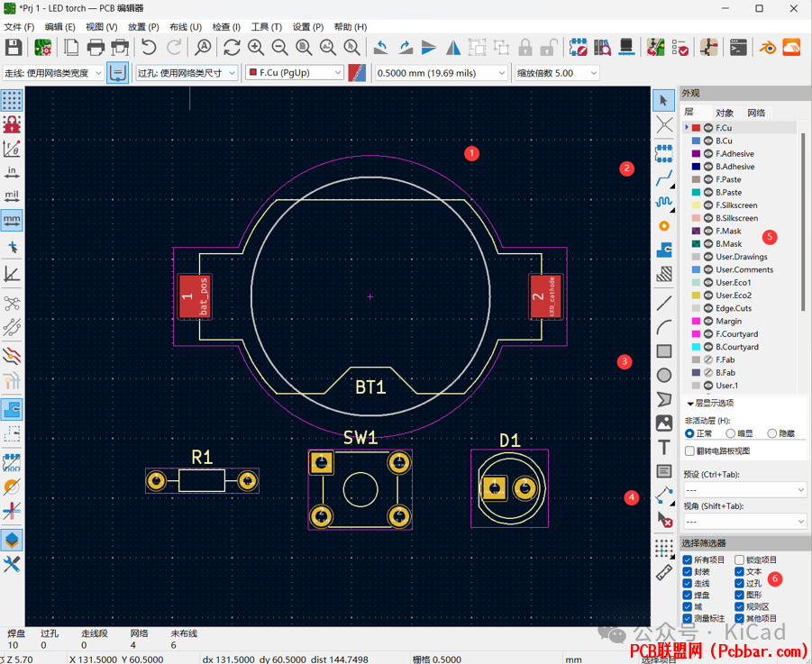Open the via size dropdown
812x664 pixels.
tap(187, 73)
